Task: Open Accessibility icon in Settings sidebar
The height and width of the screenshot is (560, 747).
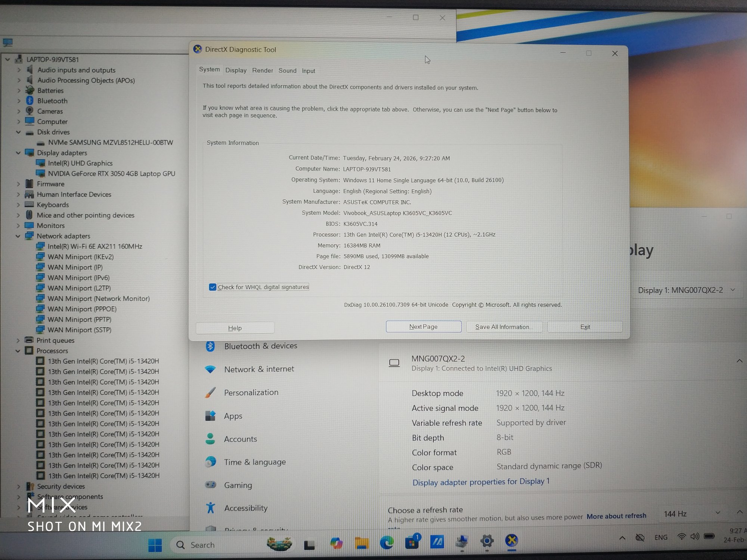Action: tap(210, 508)
